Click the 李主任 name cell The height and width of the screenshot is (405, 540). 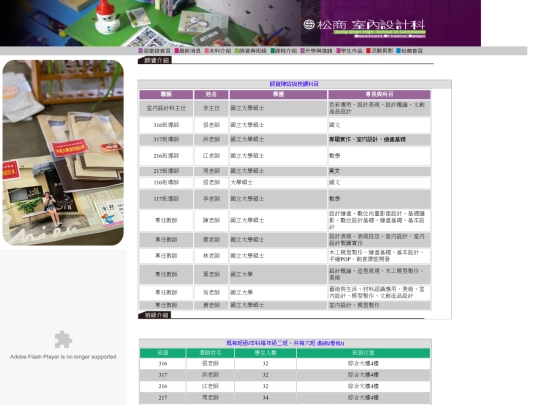coord(211,108)
